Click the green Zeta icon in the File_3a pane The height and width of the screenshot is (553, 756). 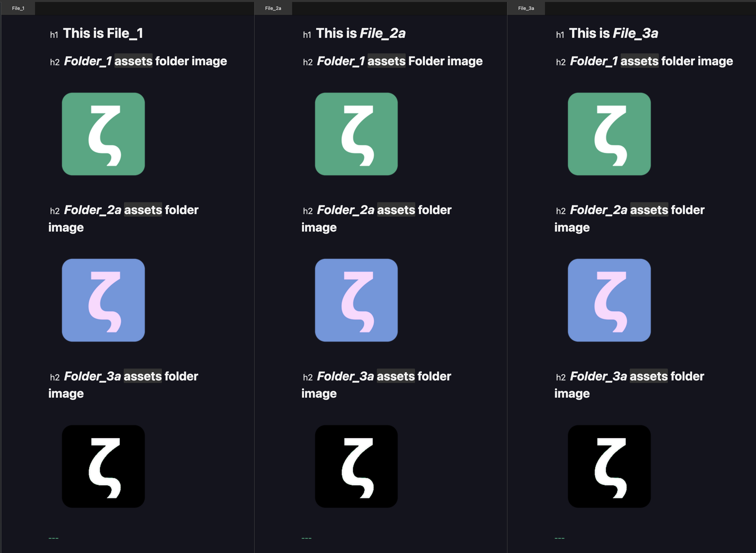609,134
